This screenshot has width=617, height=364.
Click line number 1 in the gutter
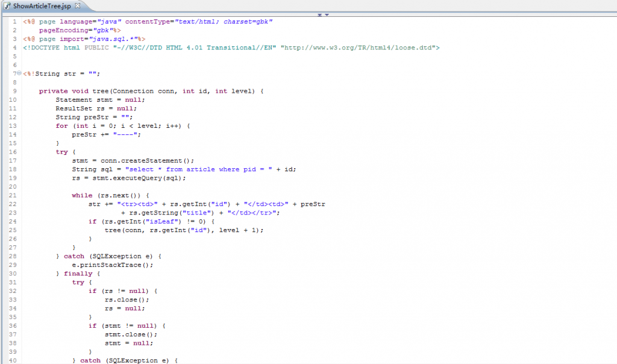pyautogui.click(x=14, y=22)
